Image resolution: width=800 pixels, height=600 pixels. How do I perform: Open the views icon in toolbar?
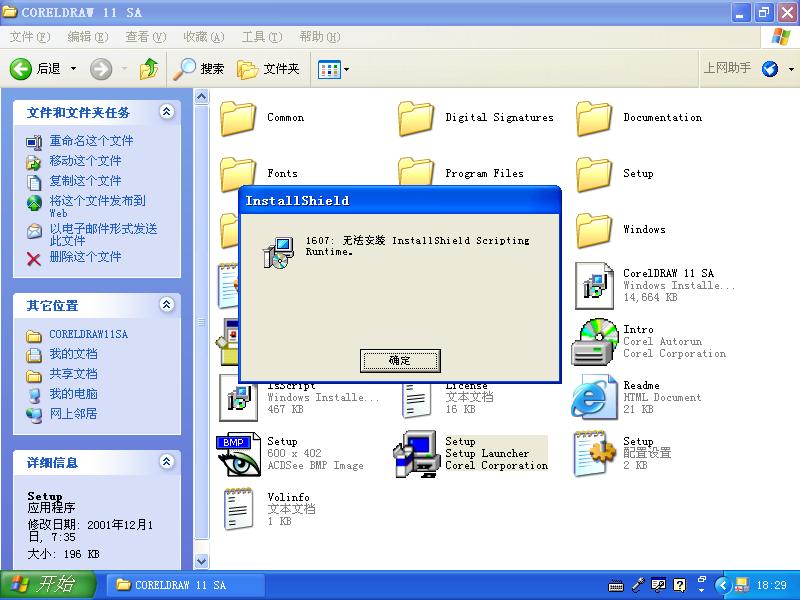point(329,69)
